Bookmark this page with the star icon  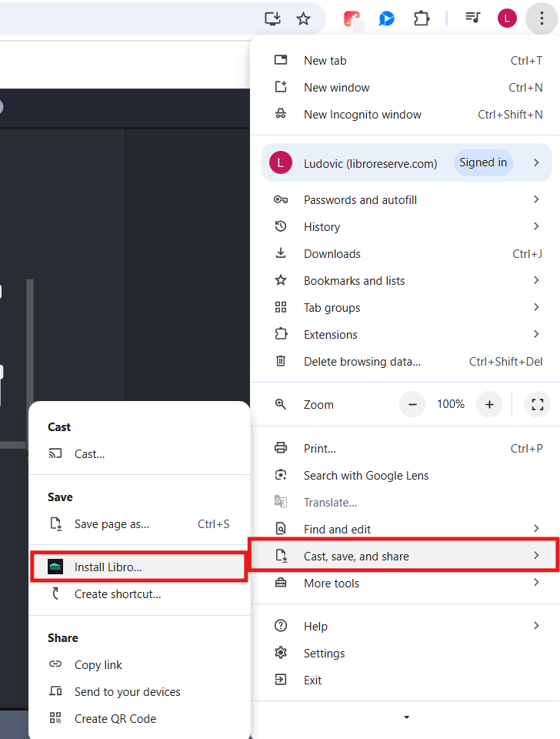tap(304, 18)
